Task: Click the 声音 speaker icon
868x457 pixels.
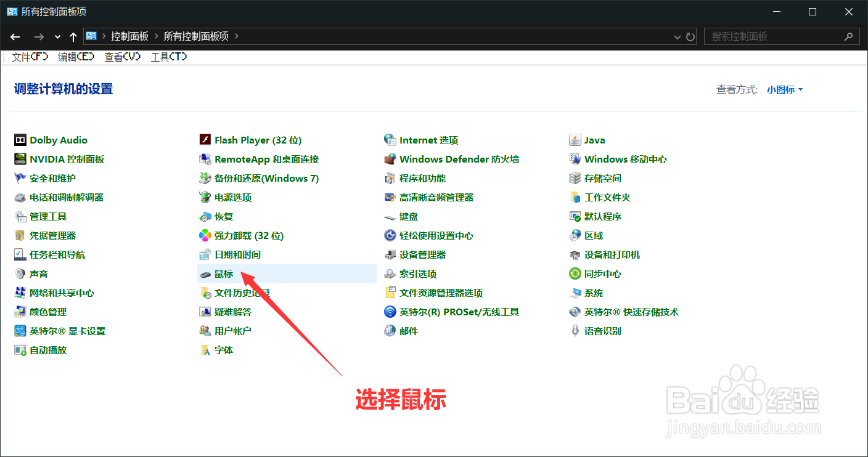Action: pos(20,273)
